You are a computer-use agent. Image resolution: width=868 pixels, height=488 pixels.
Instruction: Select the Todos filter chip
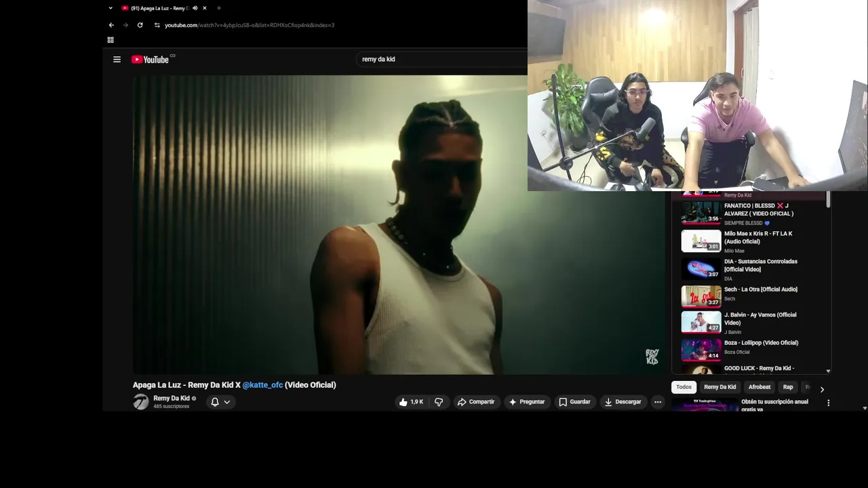684,387
